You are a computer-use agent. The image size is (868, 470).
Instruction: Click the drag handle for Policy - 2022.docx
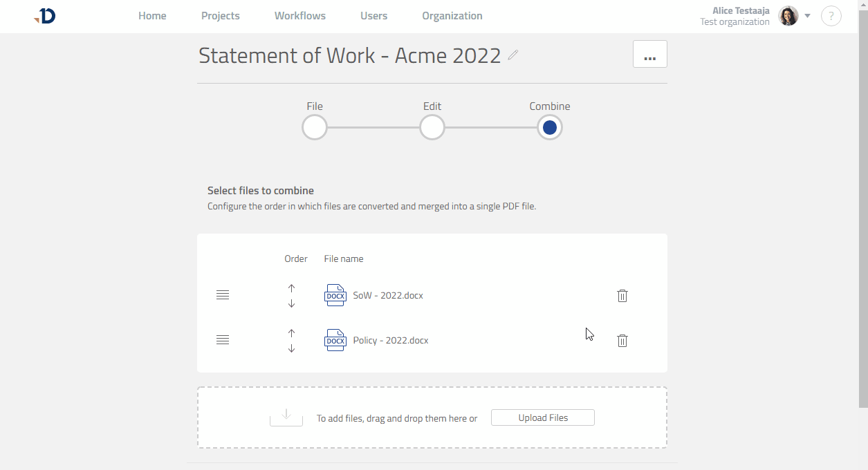click(x=223, y=340)
